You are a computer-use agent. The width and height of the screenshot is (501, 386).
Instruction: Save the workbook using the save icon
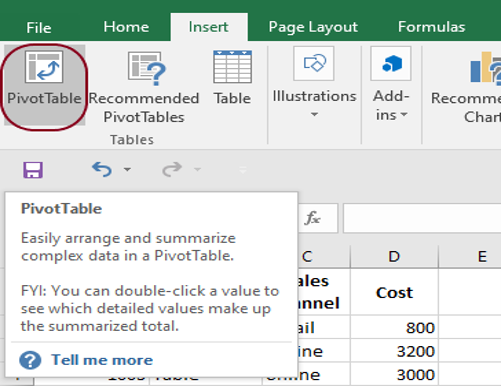point(33,170)
